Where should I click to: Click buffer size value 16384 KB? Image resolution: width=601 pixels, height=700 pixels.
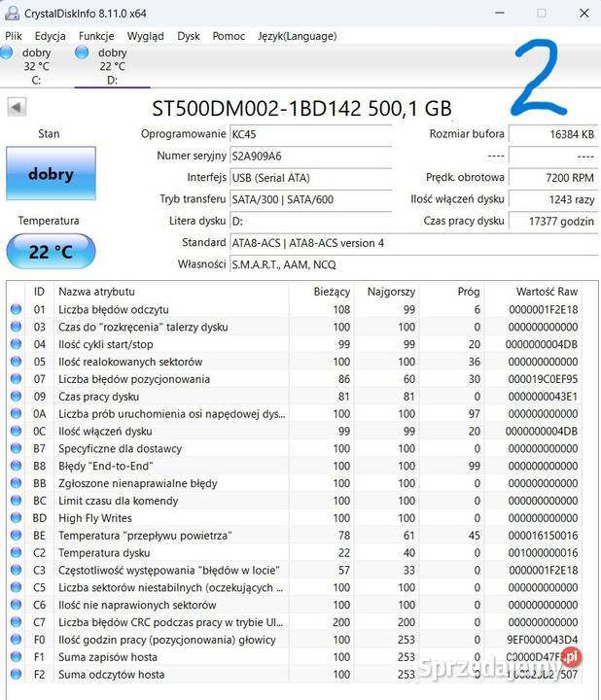[553, 134]
